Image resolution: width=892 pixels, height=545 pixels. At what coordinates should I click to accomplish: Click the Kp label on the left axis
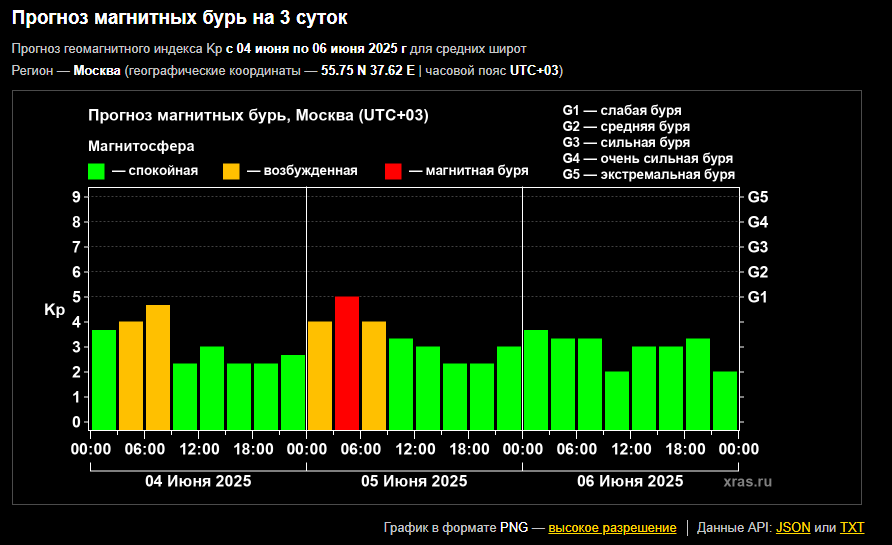tap(54, 310)
